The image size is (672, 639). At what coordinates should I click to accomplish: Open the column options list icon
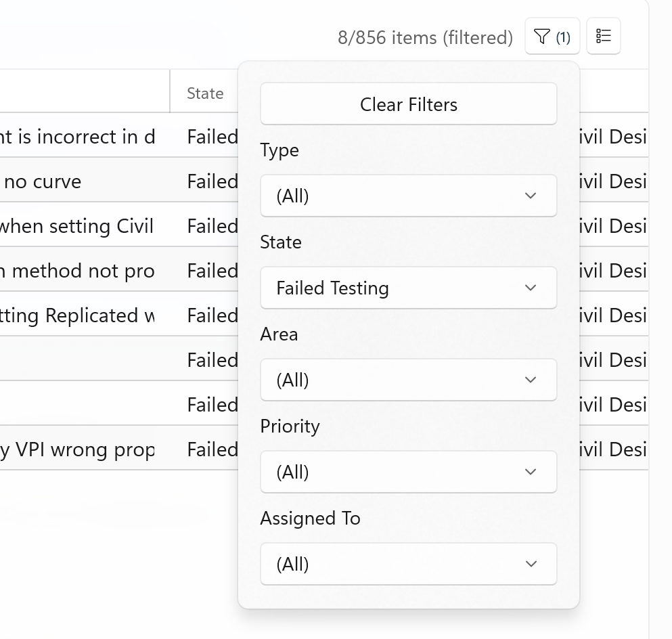[x=603, y=37]
